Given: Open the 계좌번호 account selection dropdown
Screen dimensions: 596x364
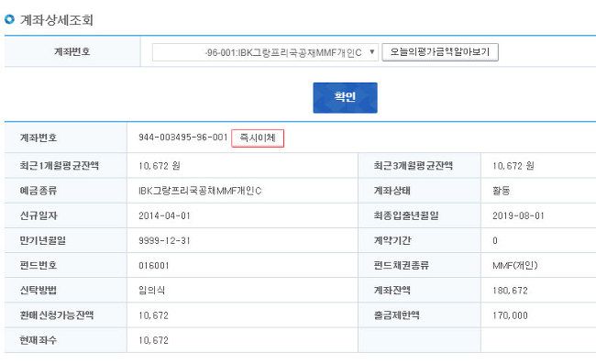Looking at the screenshot, I should pos(265,52).
